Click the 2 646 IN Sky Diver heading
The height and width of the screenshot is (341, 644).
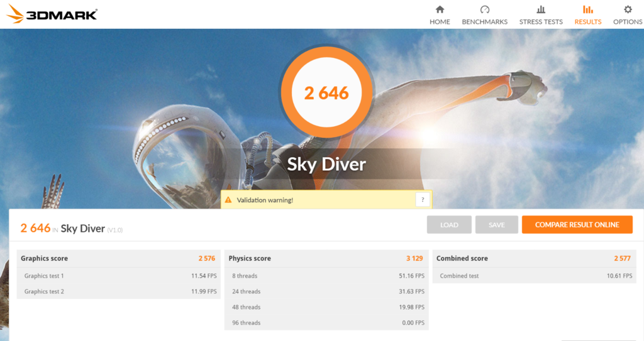pyautogui.click(x=62, y=228)
